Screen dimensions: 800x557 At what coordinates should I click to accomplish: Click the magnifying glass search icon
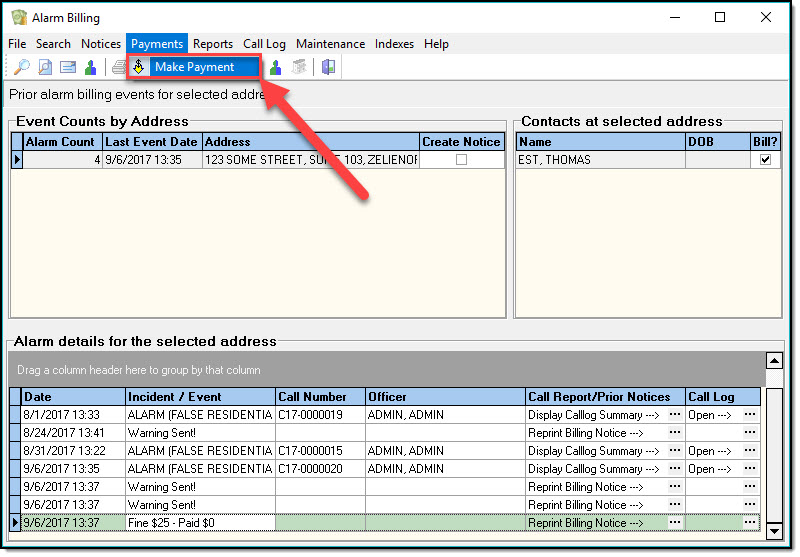tap(21, 67)
